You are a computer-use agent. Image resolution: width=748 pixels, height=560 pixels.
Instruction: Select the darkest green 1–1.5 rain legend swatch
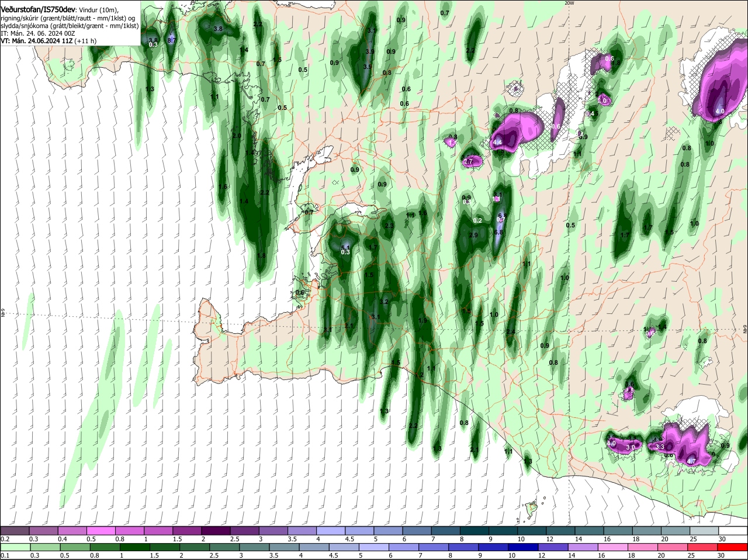[134, 546]
